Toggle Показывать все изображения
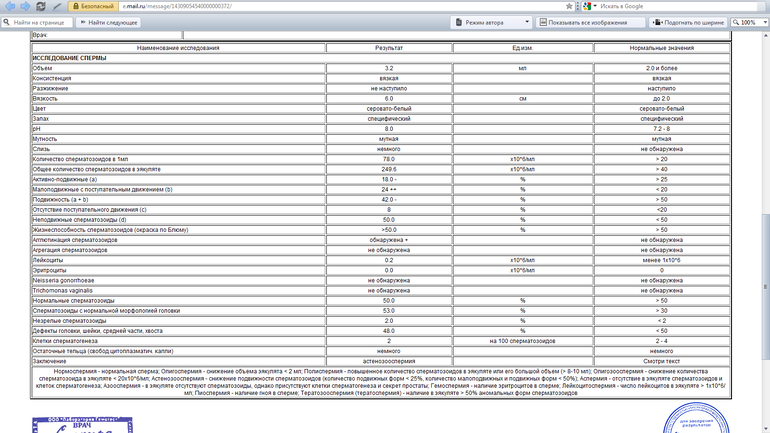 point(592,21)
